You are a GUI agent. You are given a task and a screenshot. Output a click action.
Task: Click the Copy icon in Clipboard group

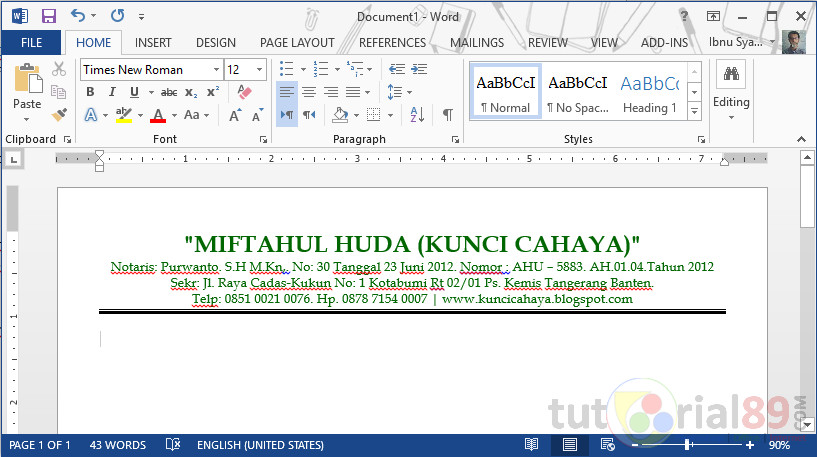pos(58,92)
